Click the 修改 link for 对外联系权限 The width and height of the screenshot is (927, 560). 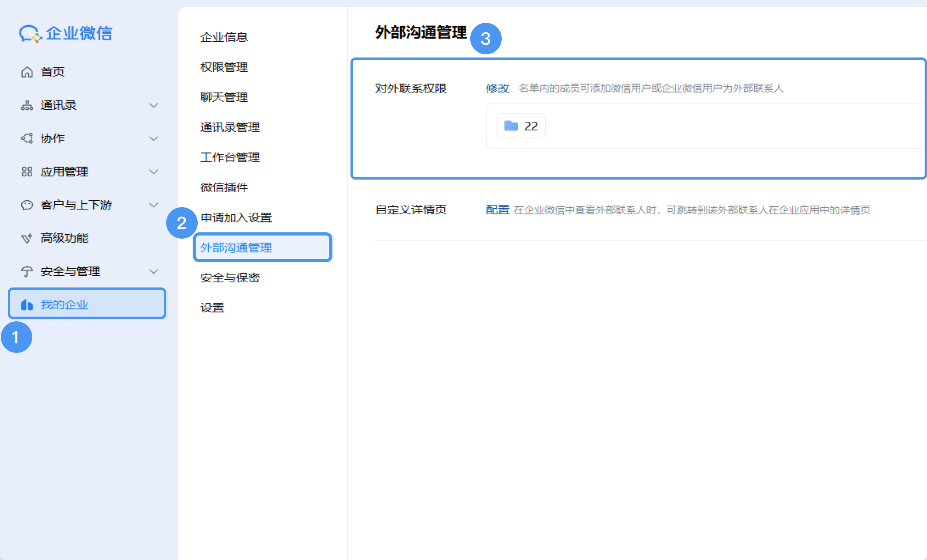coord(497,89)
